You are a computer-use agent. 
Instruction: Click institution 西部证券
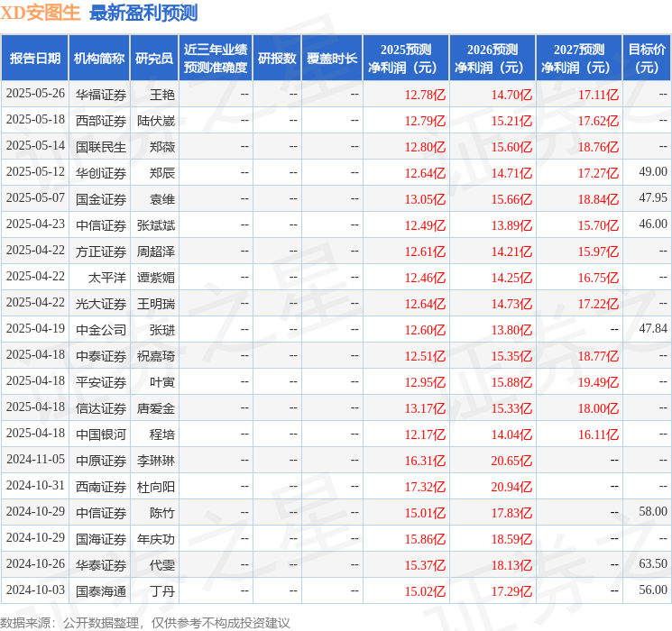click(x=101, y=121)
